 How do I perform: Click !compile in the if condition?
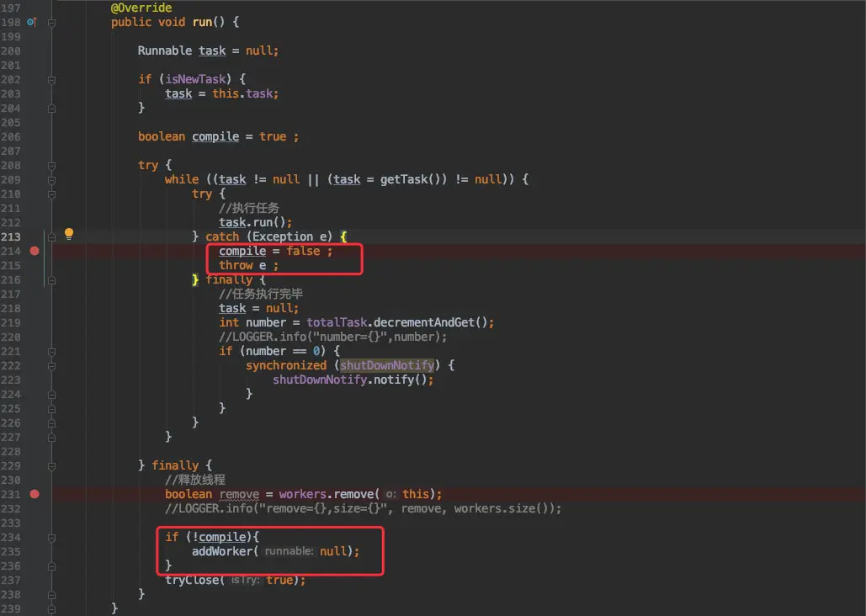tap(220, 537)
